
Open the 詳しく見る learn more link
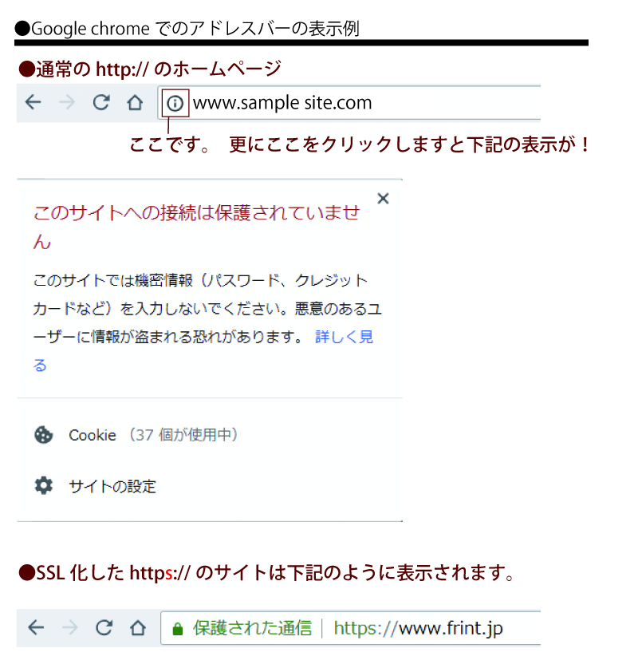[x=203, y=350]
